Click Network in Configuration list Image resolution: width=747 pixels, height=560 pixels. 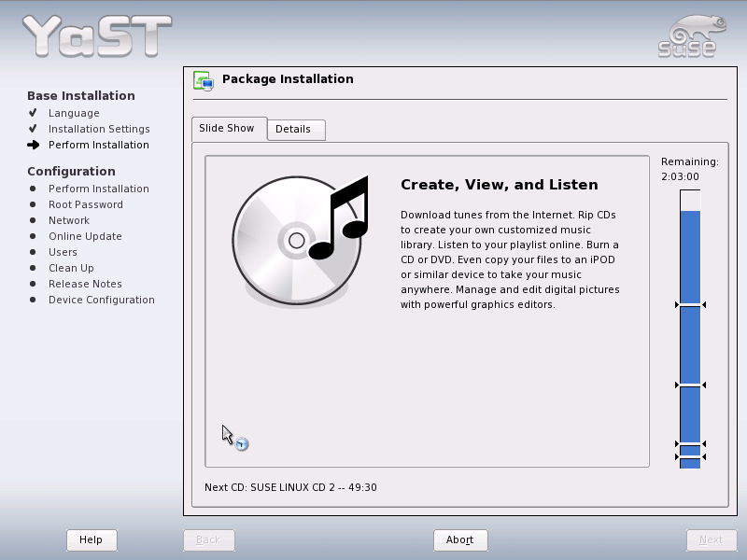coord(69,220)
